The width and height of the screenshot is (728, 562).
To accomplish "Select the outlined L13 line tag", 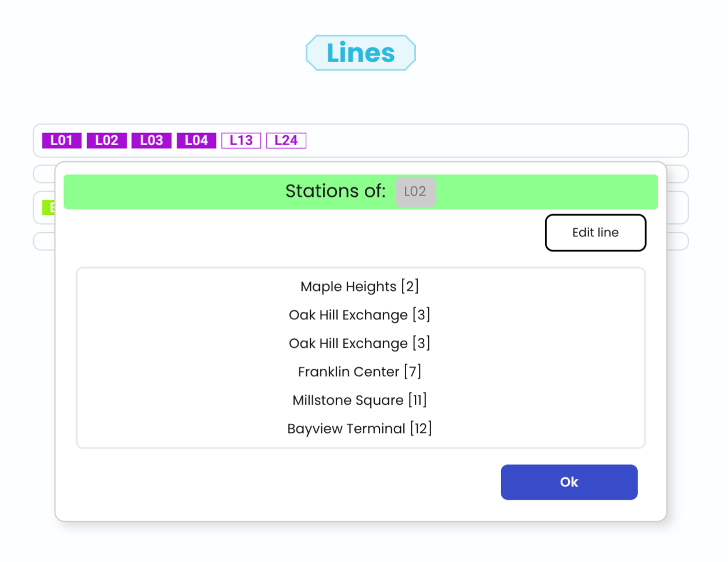I will 241,140.
